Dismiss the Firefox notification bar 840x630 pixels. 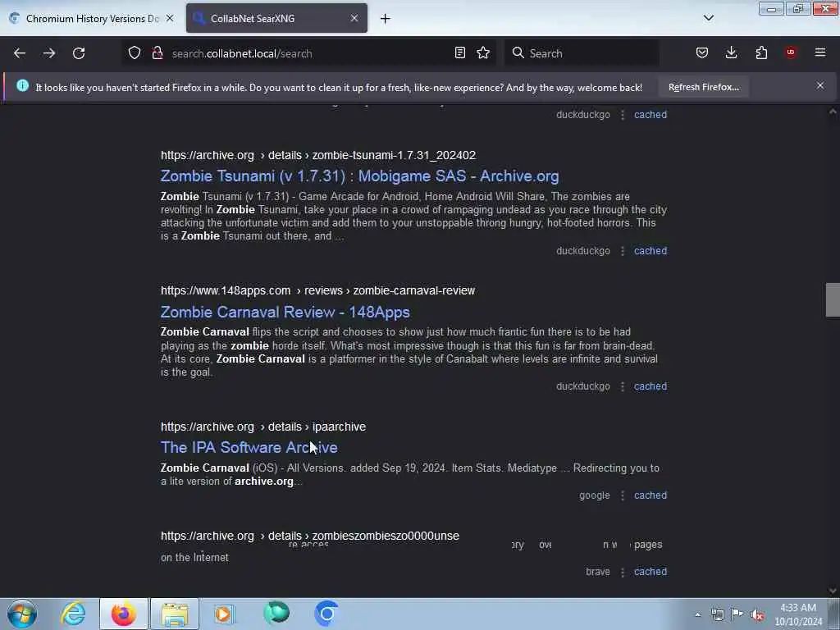tap(820, 85)
